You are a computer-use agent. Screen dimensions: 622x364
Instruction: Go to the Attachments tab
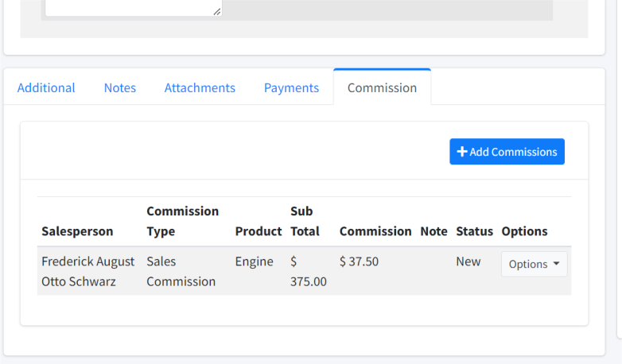click(200, 87)
